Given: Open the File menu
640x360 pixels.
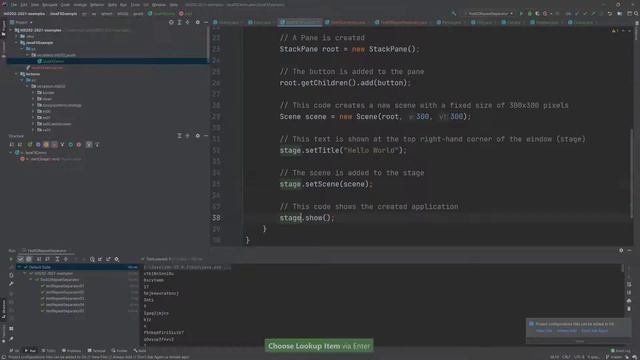Looking at the screenshot, I should pyautogui.click(x=14, y=5).
